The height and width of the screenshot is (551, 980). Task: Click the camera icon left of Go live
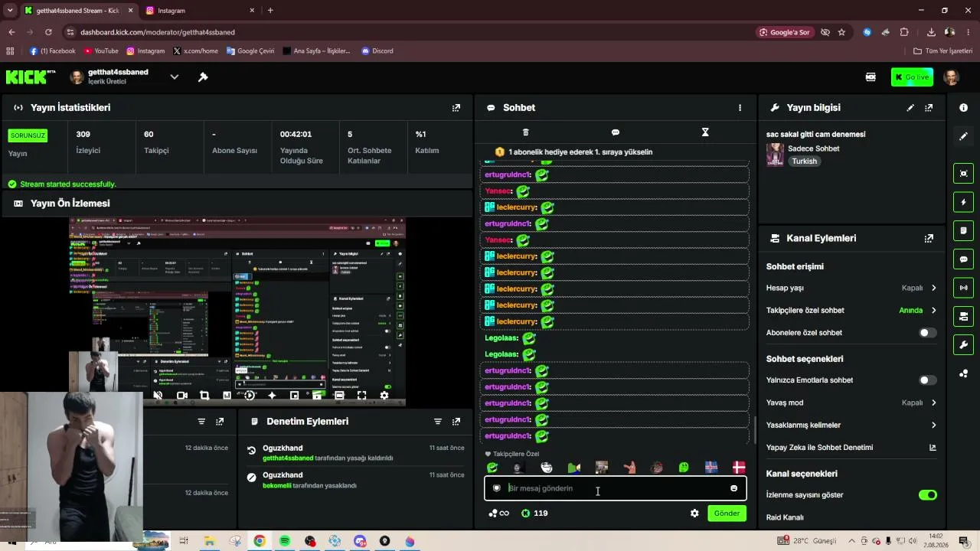click(871, 77)
